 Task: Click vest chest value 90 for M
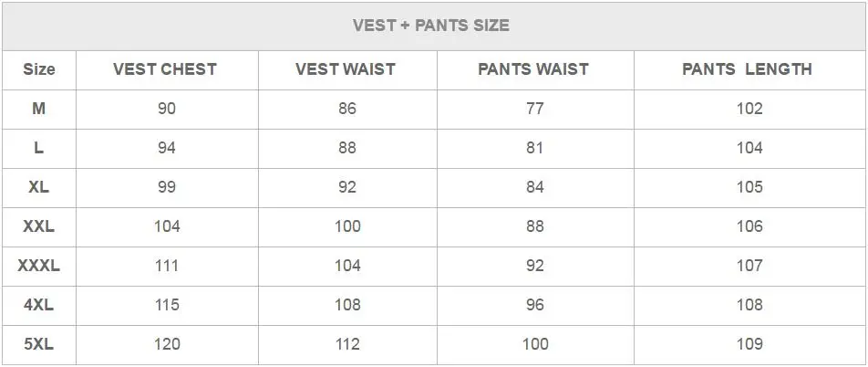[x=166, y=109]
